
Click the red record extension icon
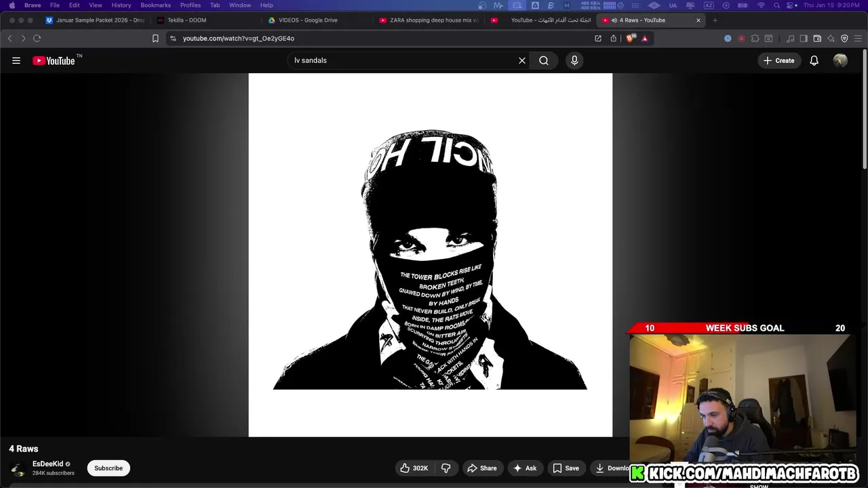[x=741, y=39]
